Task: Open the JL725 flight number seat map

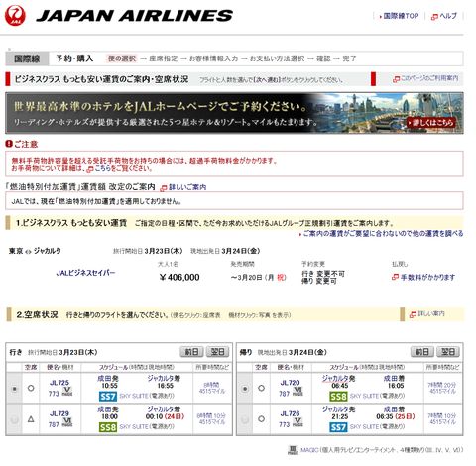Action: 59,383
